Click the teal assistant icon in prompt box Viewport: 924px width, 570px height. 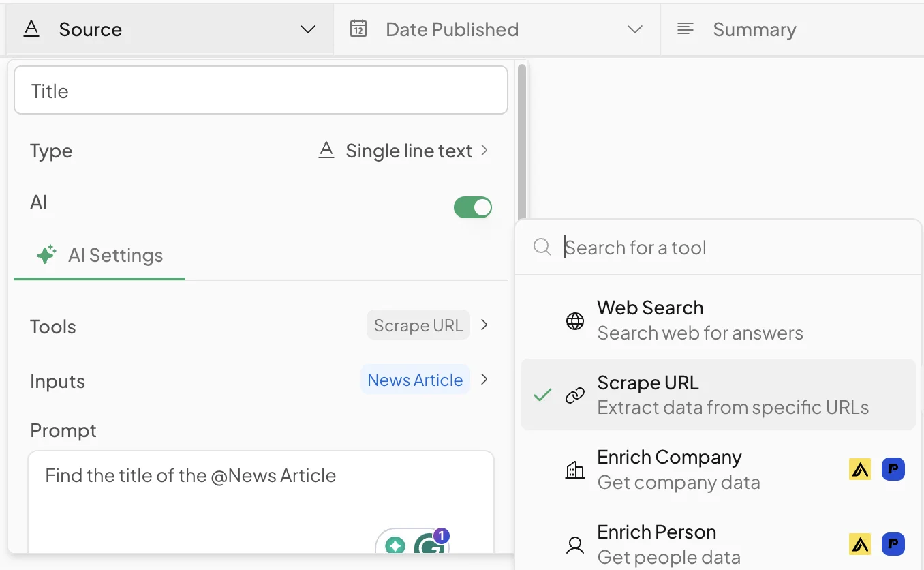[395, 545]
